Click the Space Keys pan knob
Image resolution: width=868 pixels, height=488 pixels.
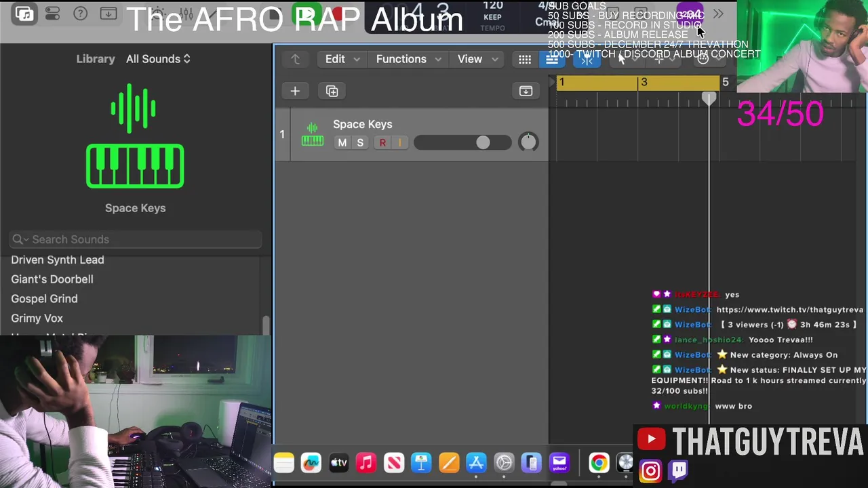point(528,142)
